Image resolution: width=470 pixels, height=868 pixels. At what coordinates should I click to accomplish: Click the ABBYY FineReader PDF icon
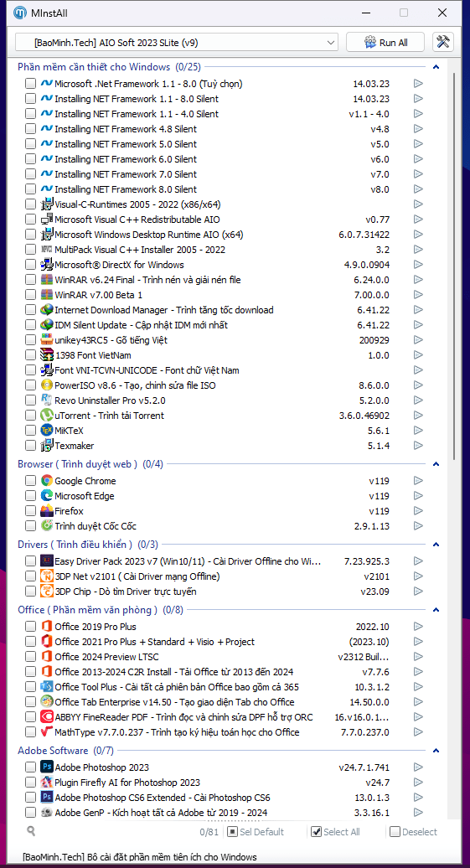(47, 717)
